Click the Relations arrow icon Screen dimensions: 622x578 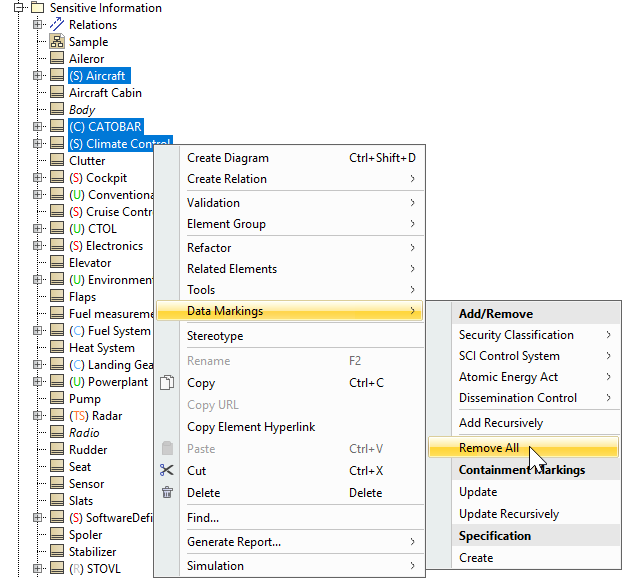tap(57, 25)
